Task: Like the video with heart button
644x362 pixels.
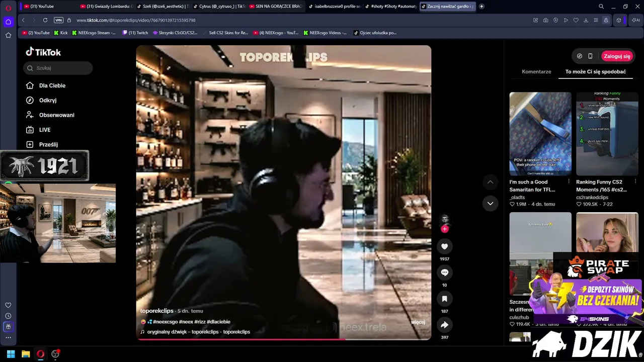Action: tap(444, 246)
